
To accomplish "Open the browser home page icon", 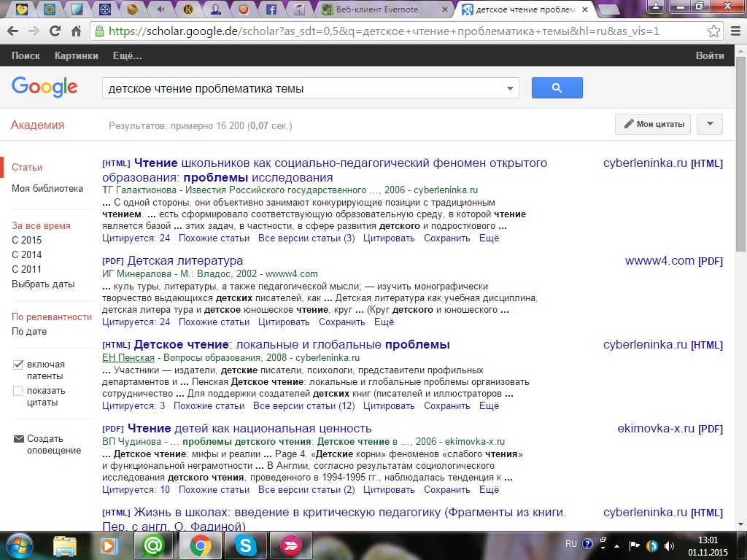I will pyautogui.click(x=76, y=31).
